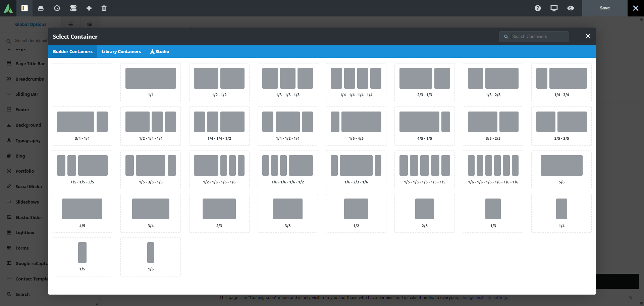Toggle the preview eye icon

[x=571, y=8]
